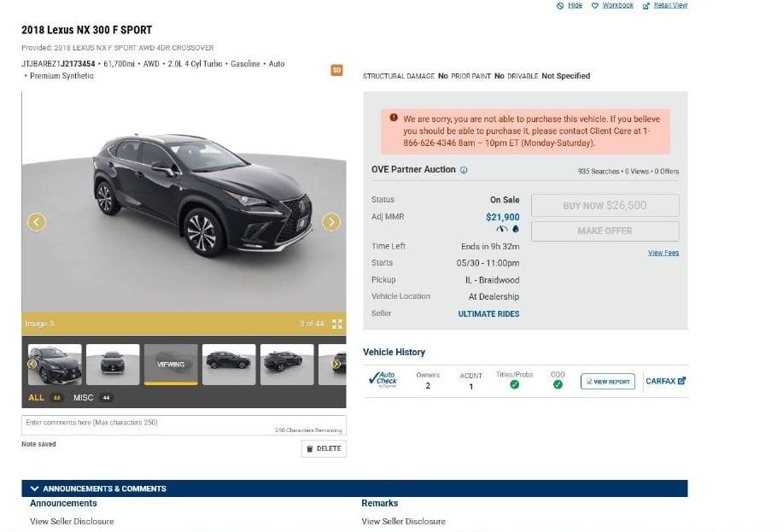The width and height of the screenshot is (783, 532).
Task: Click the orange SD badge icon
Action: click(336, 70)
